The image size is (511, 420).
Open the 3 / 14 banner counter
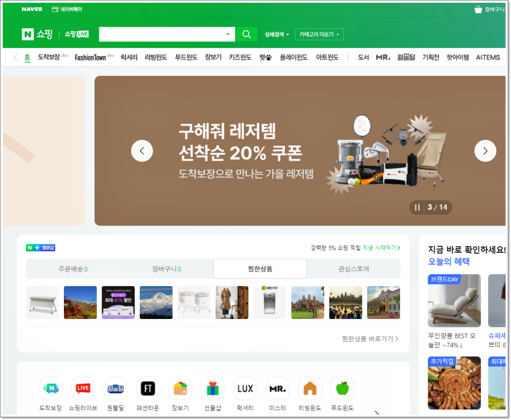437,207
